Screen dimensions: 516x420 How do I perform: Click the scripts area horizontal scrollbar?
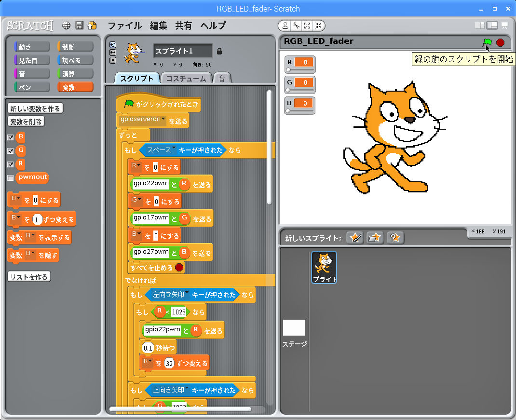pos(180,409)
